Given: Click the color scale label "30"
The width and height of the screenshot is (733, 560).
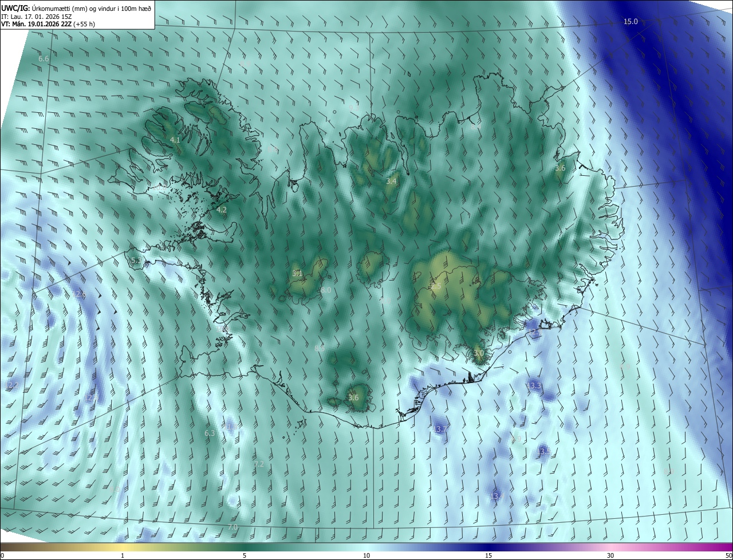Looking at the screenshot, I should (x=610, y=555).
